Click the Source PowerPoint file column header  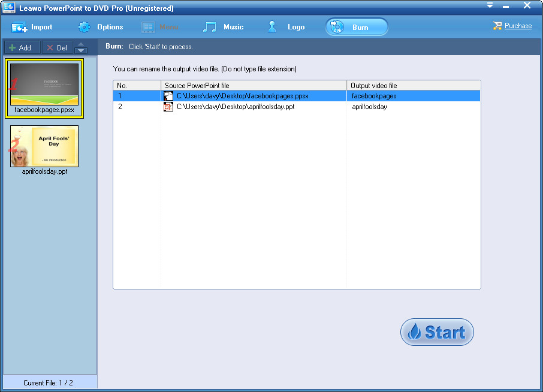click(x=254, y=85)
